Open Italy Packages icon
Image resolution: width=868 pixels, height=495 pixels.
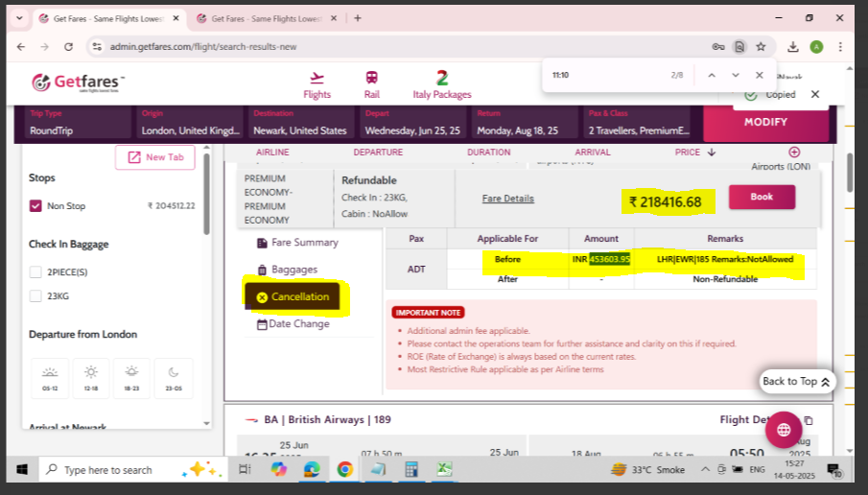click(442, 79)
